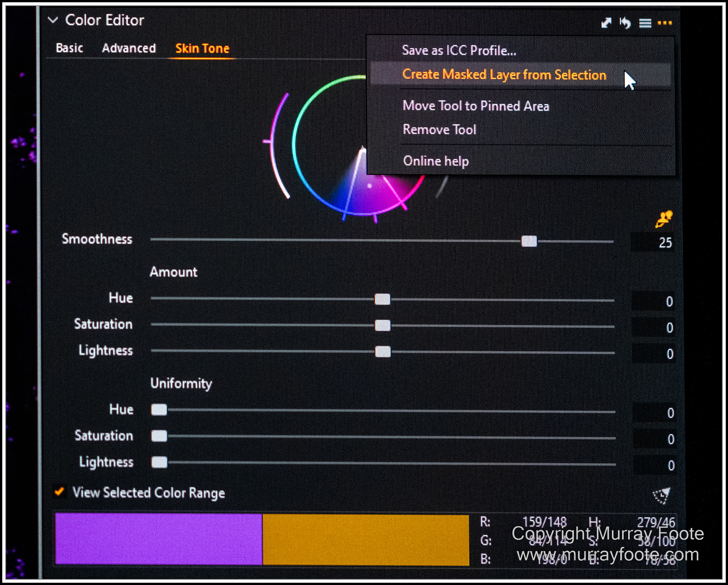Click the color range cone icon
Viewport: 728px width, 585px height.
click(x=661, y=496)
